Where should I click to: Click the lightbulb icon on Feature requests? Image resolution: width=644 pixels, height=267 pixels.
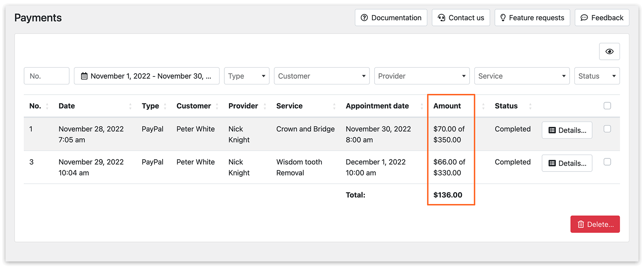click(x=503, y=18)
